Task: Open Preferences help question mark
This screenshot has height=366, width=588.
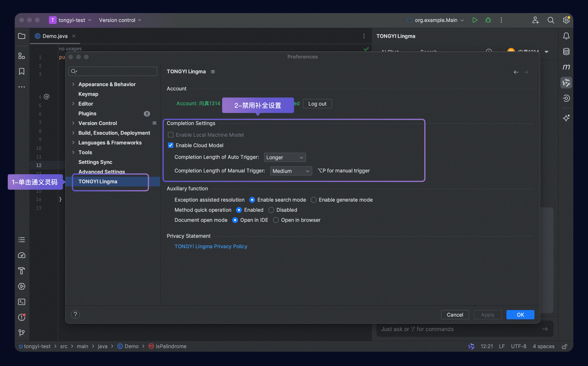Action: pos(75,315)
